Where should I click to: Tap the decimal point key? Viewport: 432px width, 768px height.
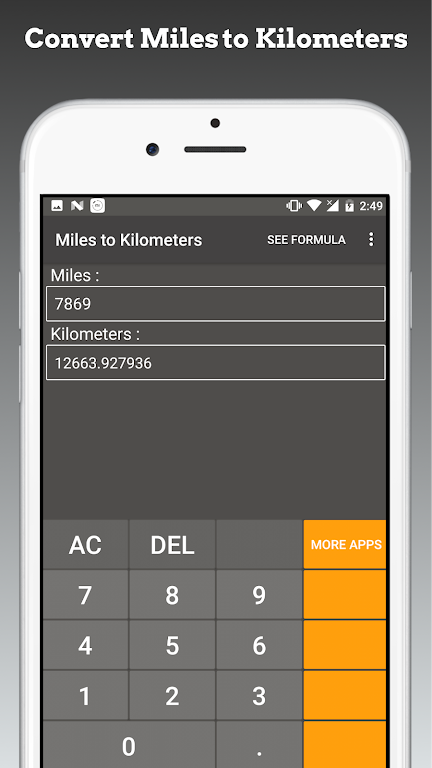(259, 745)
